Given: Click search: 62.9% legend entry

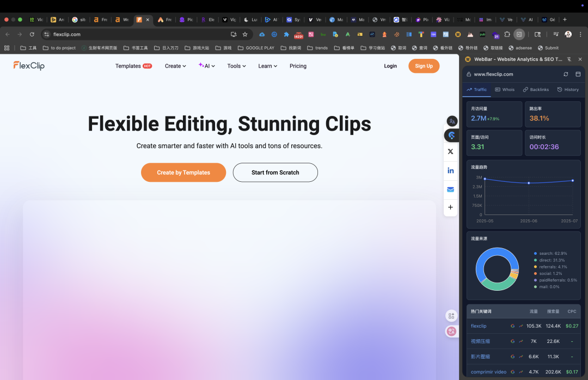Looking at the screenshot, I should (550, 254).
